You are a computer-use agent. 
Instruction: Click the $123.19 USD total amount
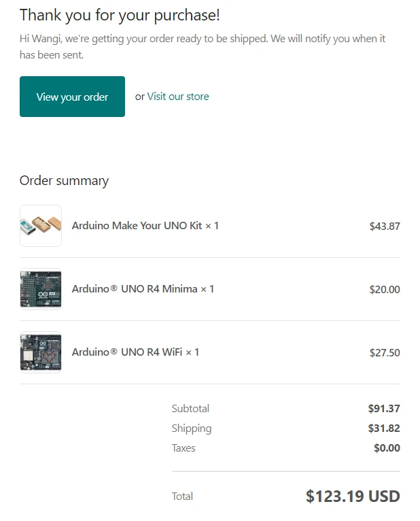click(353, 497)
